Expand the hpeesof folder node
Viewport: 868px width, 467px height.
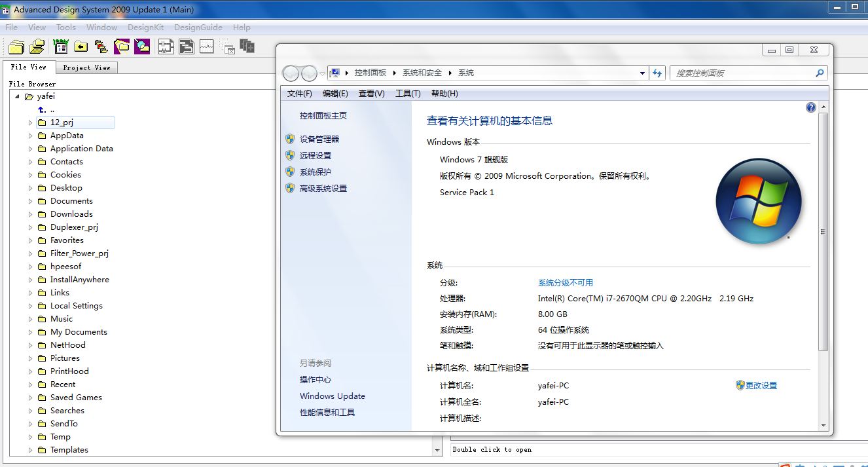pyautogui.click(x=30, y=267)
